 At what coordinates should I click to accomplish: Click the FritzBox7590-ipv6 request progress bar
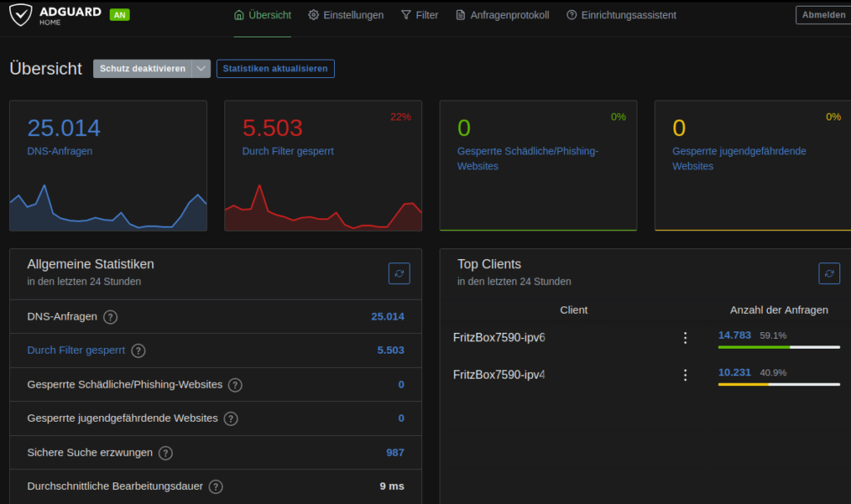tap(779, 347)
